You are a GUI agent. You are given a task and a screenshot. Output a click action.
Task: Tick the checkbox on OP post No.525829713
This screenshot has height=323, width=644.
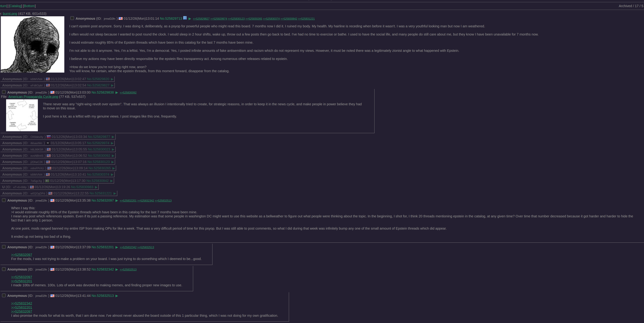click(x=72, y=18)
